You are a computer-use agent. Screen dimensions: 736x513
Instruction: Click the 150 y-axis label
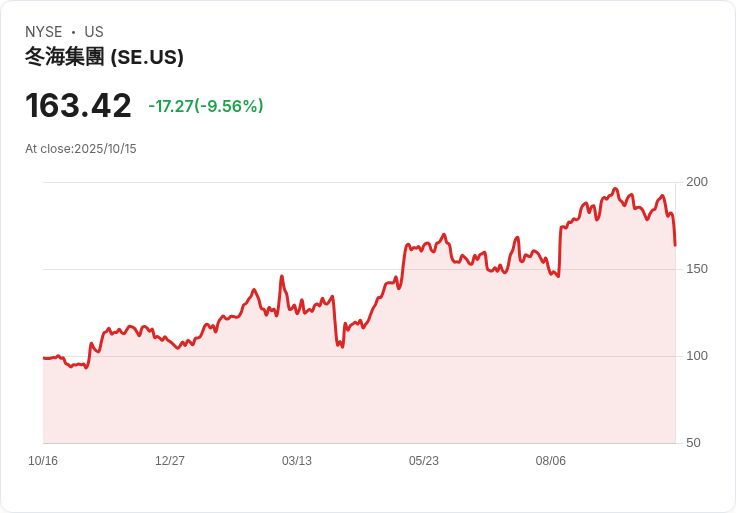tap(697, 269)
